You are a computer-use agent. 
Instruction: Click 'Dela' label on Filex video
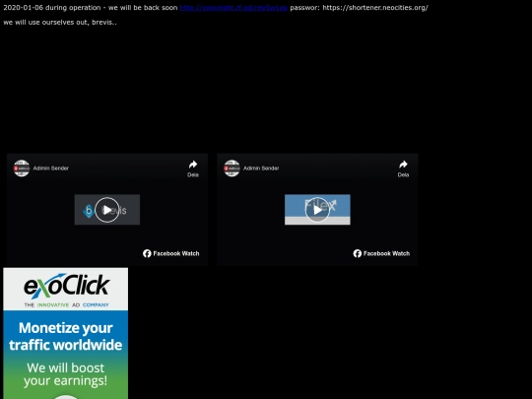tap(403, 174)
